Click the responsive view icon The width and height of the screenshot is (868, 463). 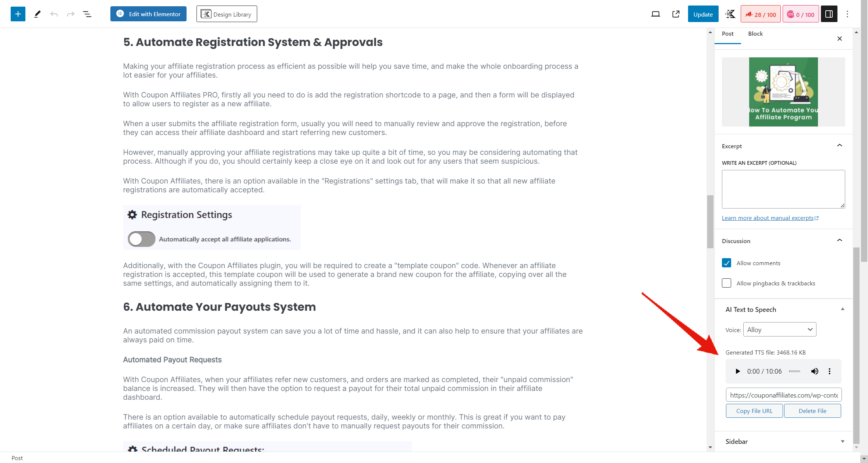655,13
